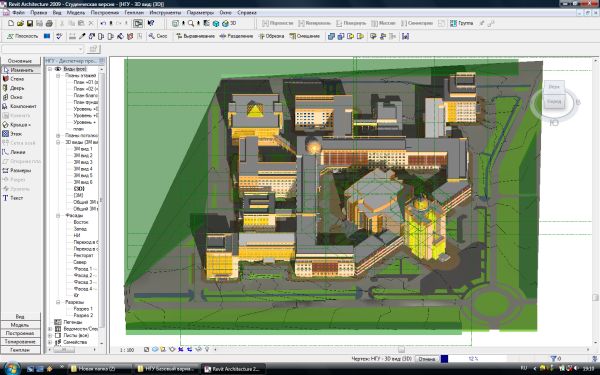
Task: Toggle reveal hidden elements lightbulb
Action: [207, 349]
